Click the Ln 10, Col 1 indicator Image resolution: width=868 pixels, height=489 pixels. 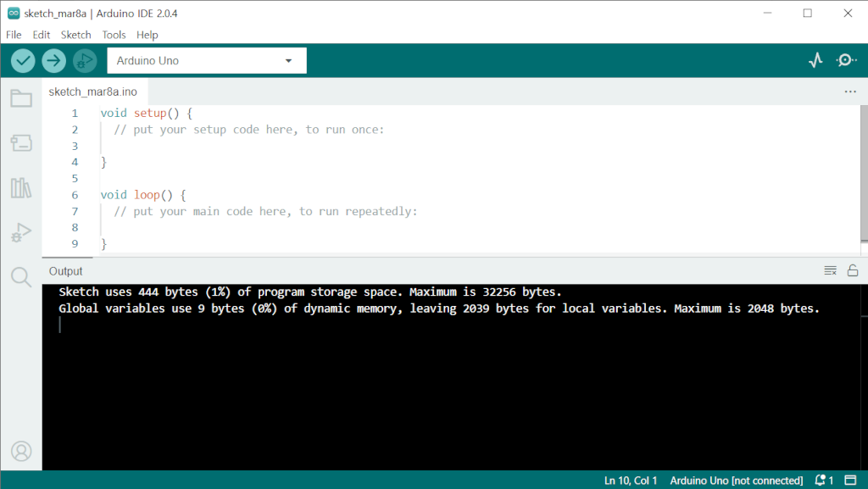pos(631,481)
